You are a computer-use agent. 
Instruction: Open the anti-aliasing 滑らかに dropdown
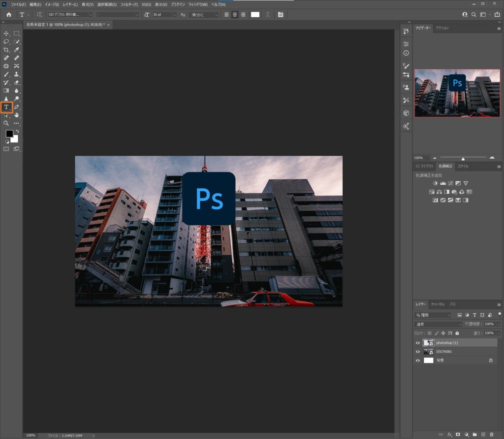pos(204,14)
